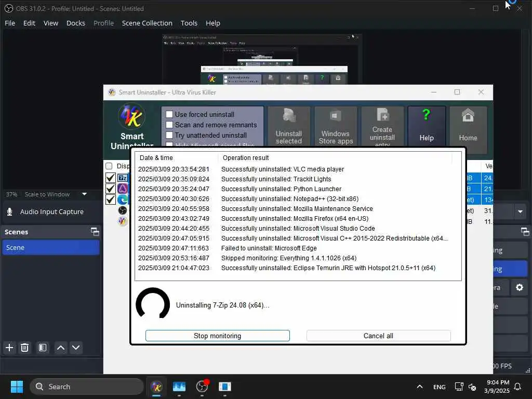Uncheck the Microsoft Edge row checkbox
Viewport: 532px width, 399px height.
pos(110,199)
